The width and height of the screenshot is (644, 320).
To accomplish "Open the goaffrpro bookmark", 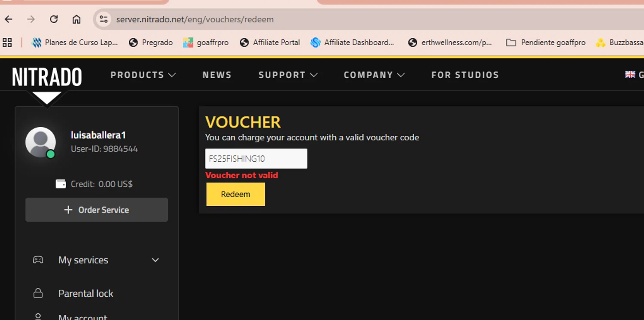I will pos(206,43).
